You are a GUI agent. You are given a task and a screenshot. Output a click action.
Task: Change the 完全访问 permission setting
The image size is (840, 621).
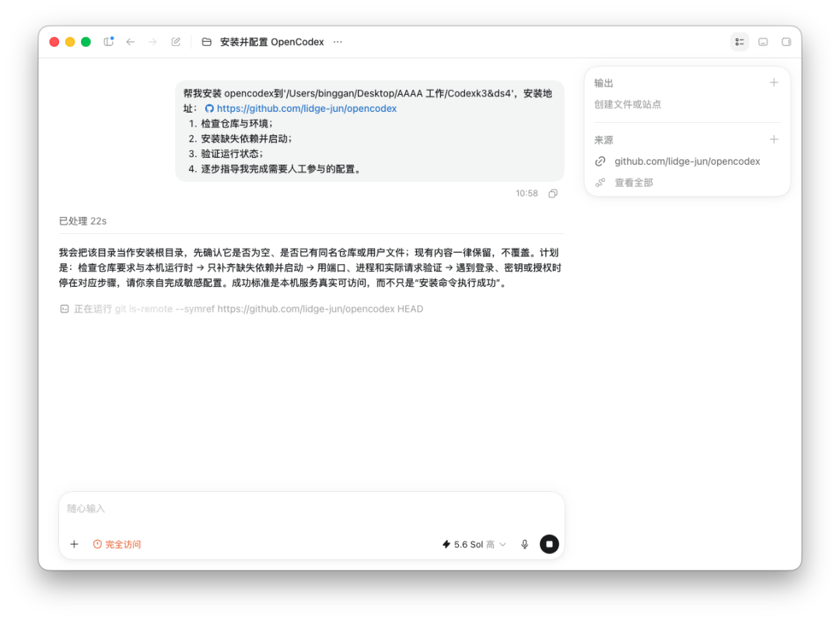click(x=117, y=544)
